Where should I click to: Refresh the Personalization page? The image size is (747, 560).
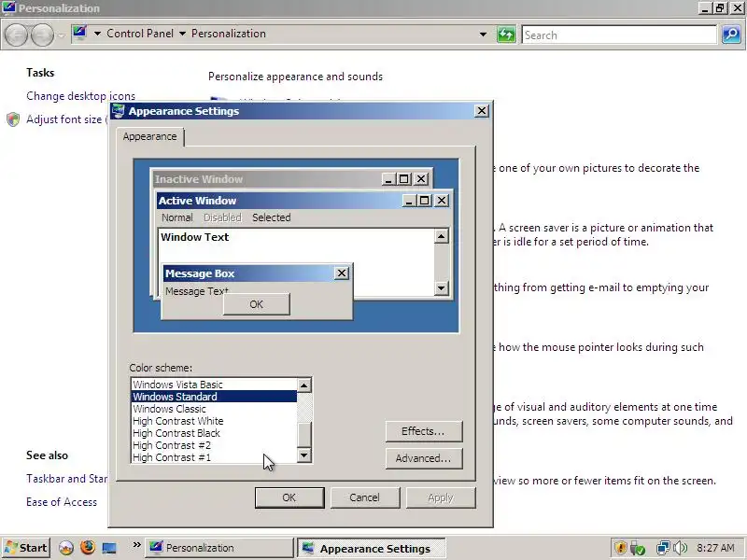pyautogui.click(x=506, y=35)
